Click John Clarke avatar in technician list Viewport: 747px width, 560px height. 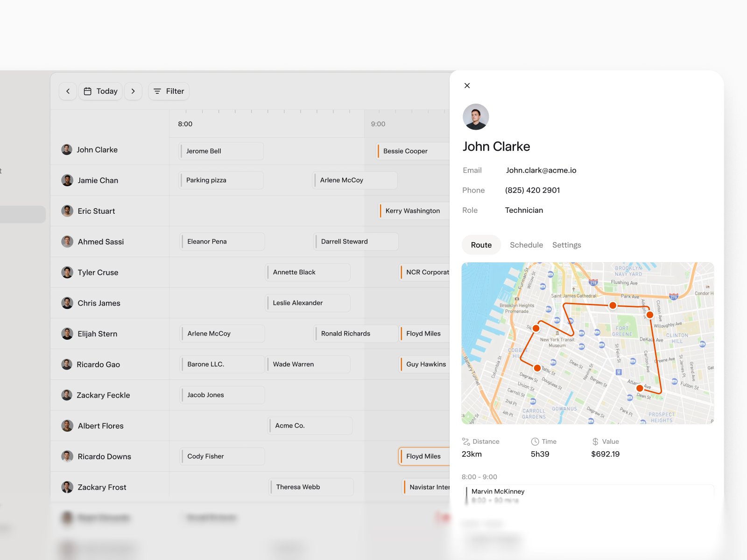coord(67,149)
